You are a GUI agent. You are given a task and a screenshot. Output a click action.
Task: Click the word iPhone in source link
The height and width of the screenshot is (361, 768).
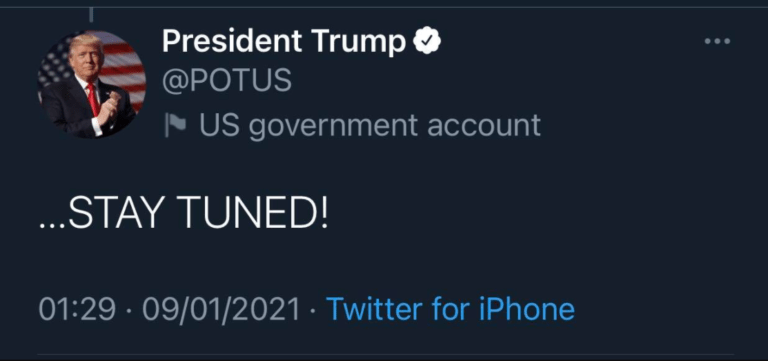(x=527, y=309)
